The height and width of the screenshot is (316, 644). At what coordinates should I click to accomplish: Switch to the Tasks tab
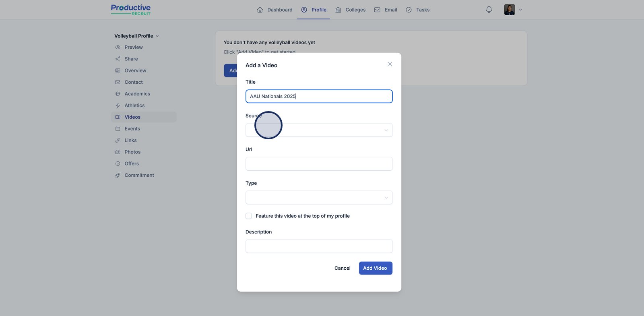coord(417,10)
